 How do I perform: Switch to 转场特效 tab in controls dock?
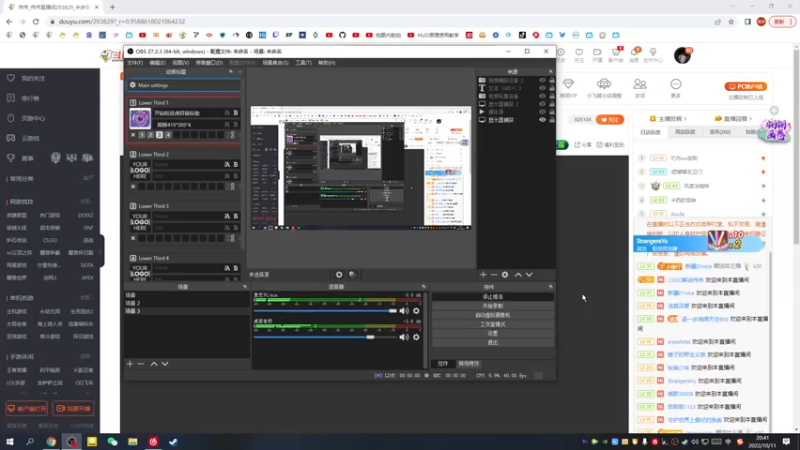click(x=468, y=364)
